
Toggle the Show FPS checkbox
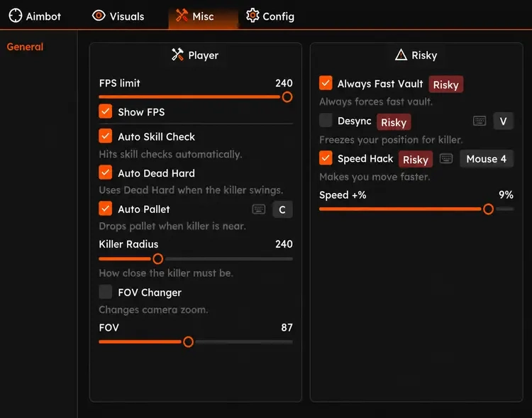tap(106, 111)
